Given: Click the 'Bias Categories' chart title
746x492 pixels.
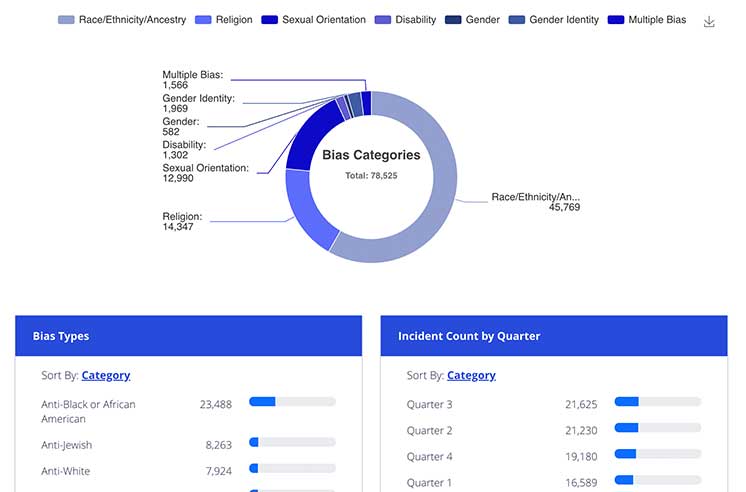Looking at the screenshot, I should [x=371, y=155].
